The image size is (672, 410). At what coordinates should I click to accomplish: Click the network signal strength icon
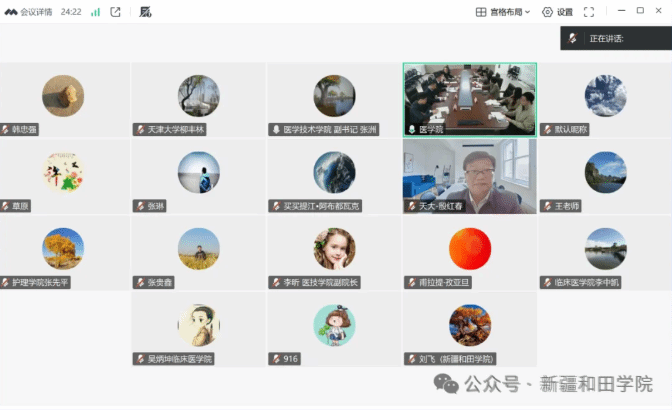point(95,12)
